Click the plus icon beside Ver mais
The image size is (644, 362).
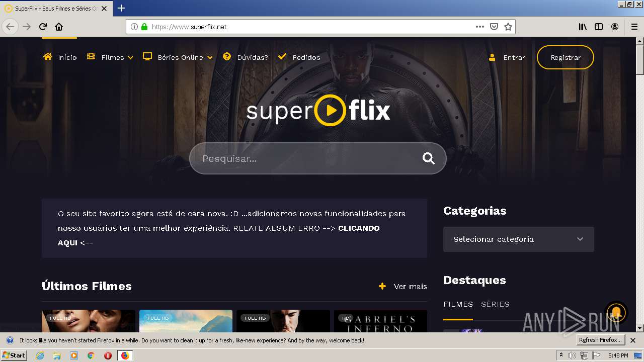(x=382, y=286)
